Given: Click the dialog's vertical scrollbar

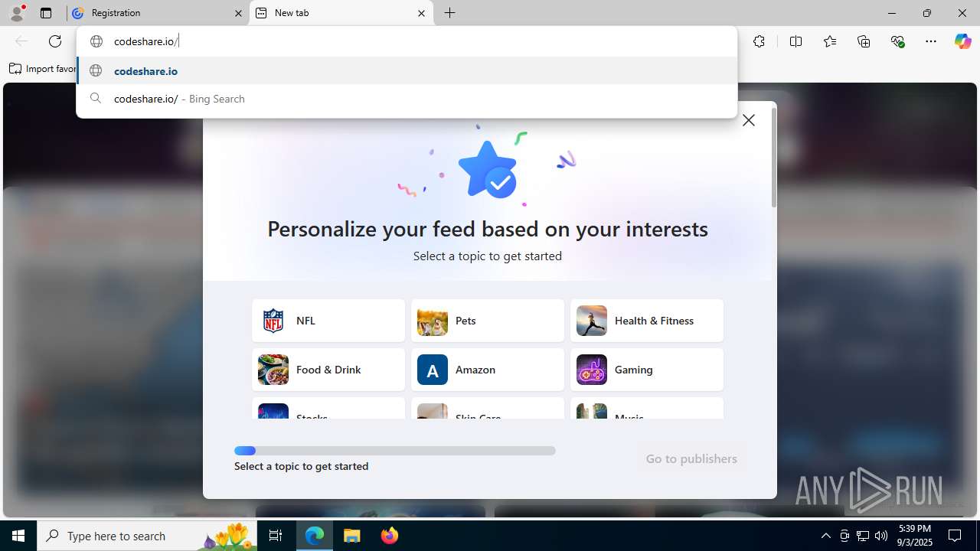Looking at the screenshot, I should click(773, 157).
